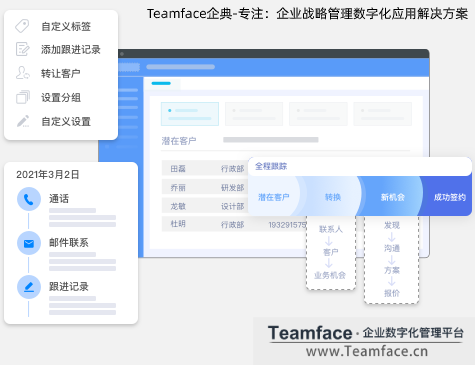This screenshot has height=365, width=475.
Task: Select 转让客户 menu entry
Action: (61, 73)
